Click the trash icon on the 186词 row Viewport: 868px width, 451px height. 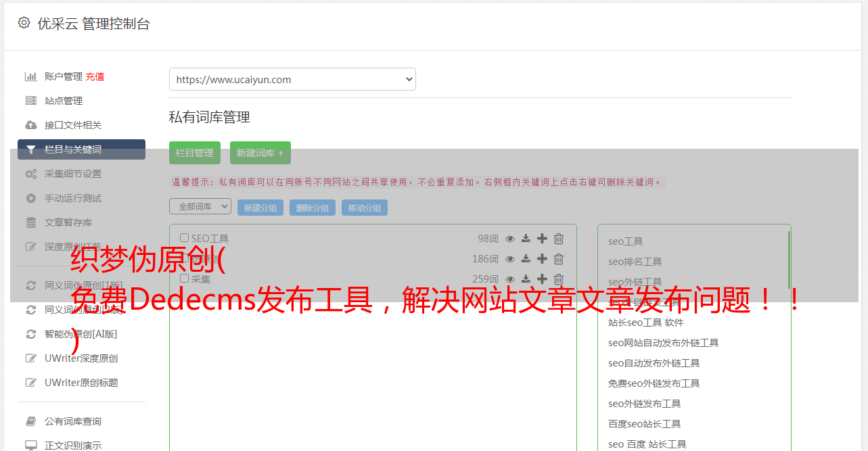559,259
